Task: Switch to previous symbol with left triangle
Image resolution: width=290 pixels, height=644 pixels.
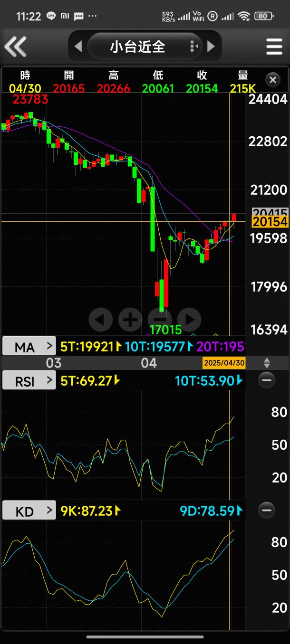Action: tap(79, 47)
